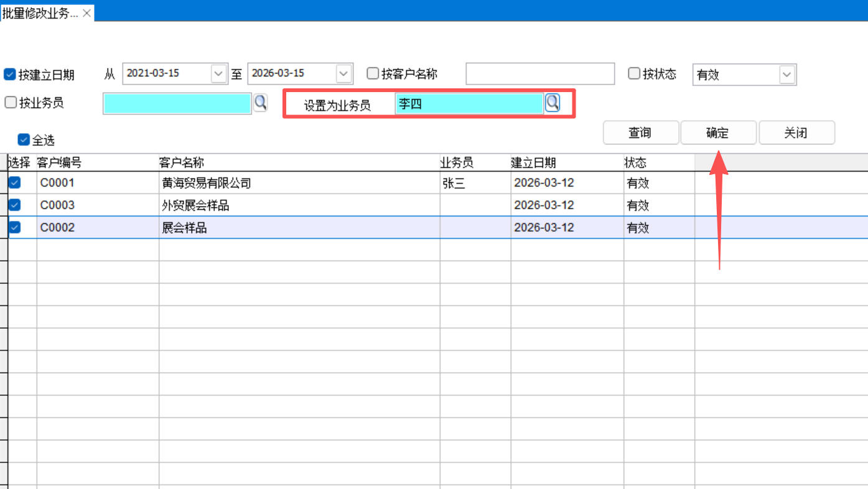The width and height of the screenshot is (868, 489).
Task: Enable the 按客户名称 checkbox
Action: tap(373, 74)
